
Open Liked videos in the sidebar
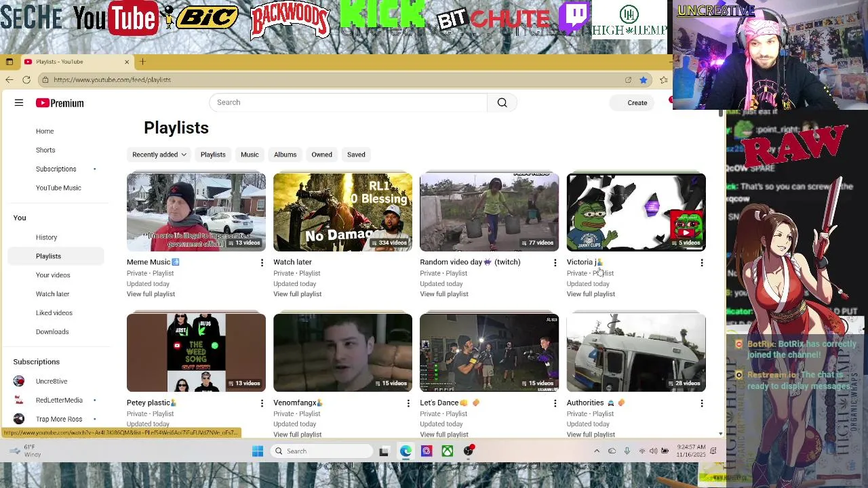[x=56, y=313]
